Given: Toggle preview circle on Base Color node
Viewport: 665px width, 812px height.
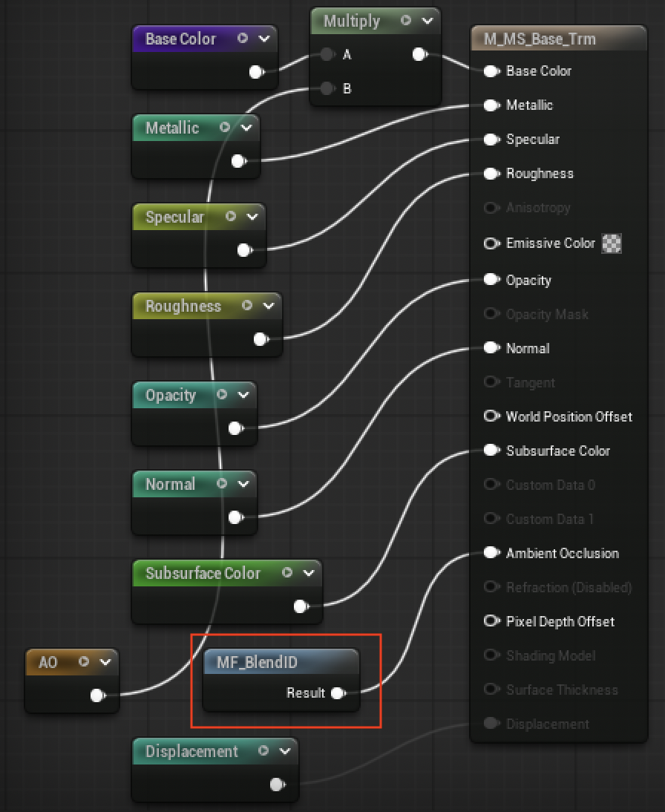Looking at the screenshot, I should [x=243, y=38].
